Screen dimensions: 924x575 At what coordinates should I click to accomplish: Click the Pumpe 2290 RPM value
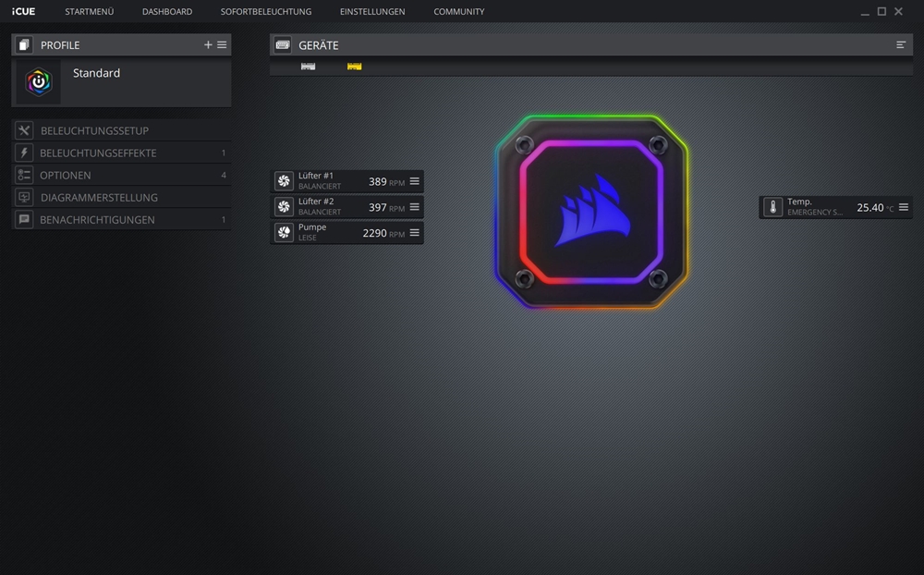point(383,233)
